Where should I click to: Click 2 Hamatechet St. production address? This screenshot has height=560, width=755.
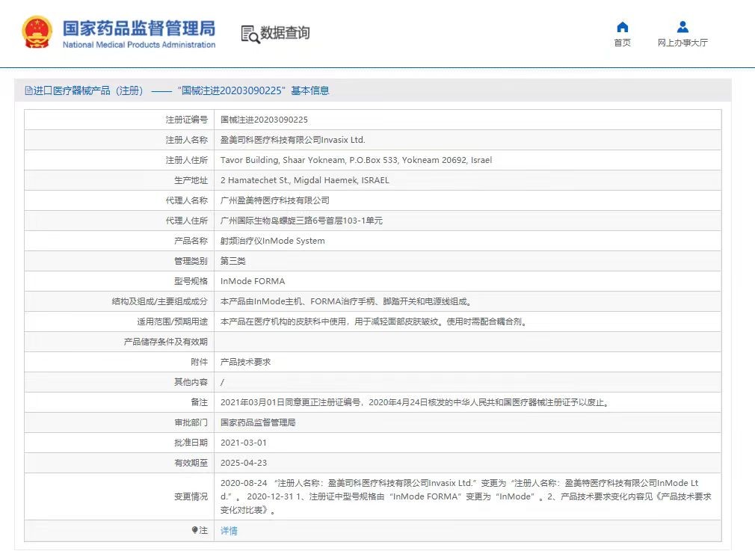(305, 181)
